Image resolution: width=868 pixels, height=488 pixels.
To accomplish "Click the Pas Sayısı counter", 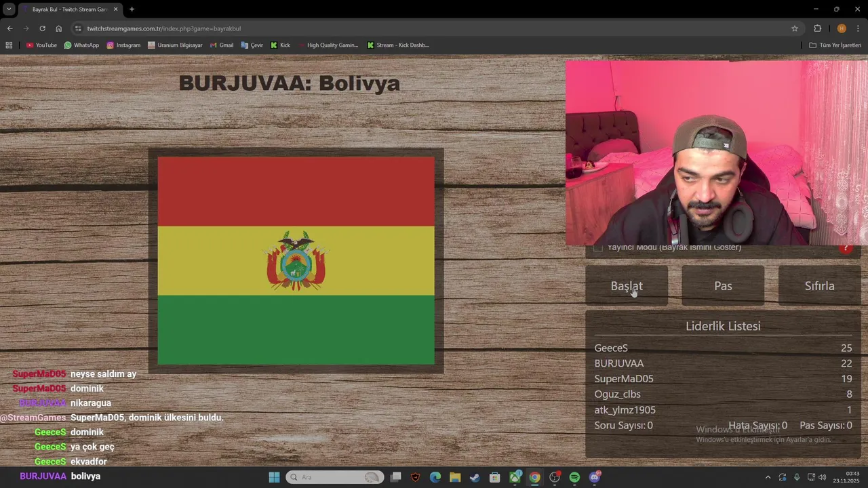I will 826,426.
